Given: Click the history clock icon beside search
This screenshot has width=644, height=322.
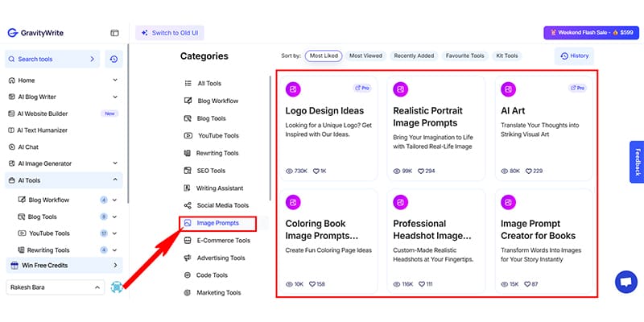Looking at the screenshot, I should coord(114,59).
